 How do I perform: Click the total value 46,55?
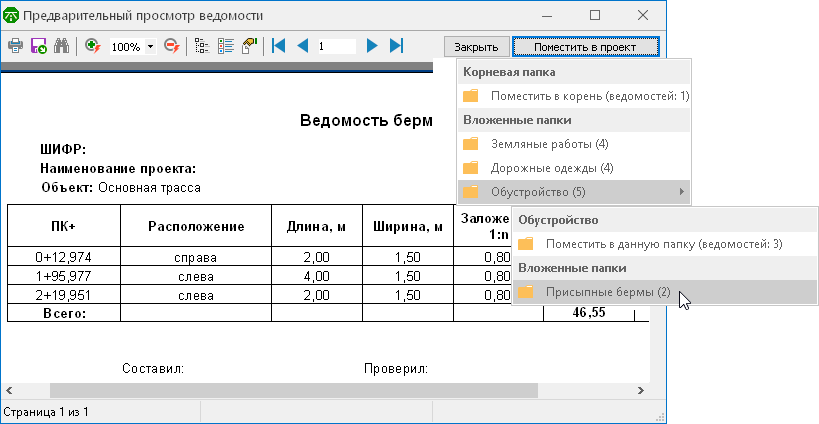pos(589,312)
